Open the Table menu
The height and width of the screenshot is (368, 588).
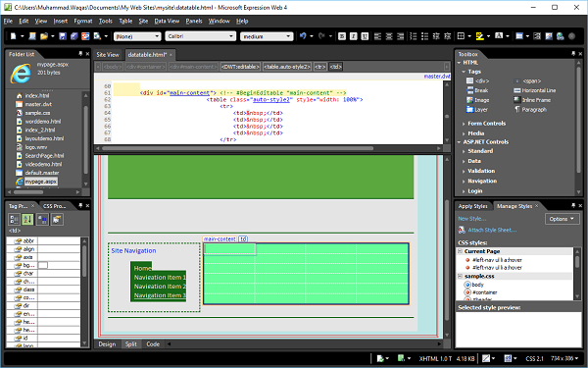pos(125,21)
